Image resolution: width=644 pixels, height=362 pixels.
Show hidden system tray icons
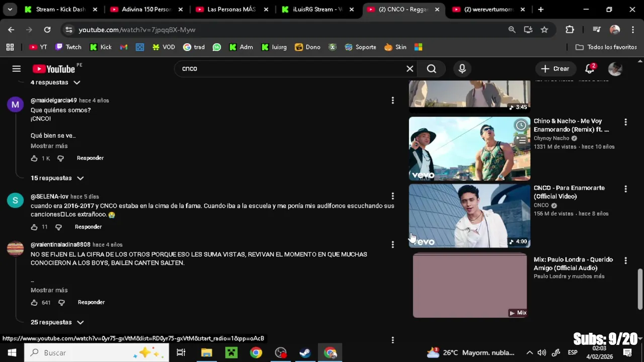point(529,352)
